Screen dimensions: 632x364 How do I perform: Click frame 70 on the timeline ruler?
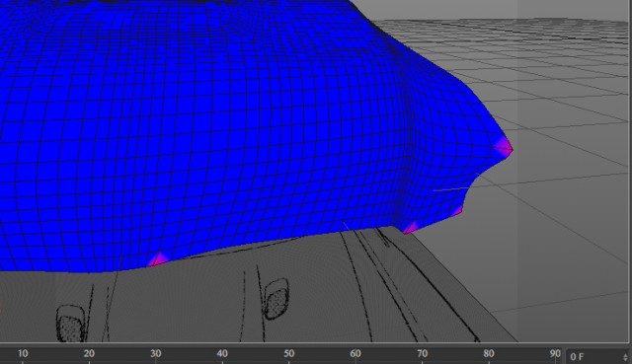tap(422, 354)
